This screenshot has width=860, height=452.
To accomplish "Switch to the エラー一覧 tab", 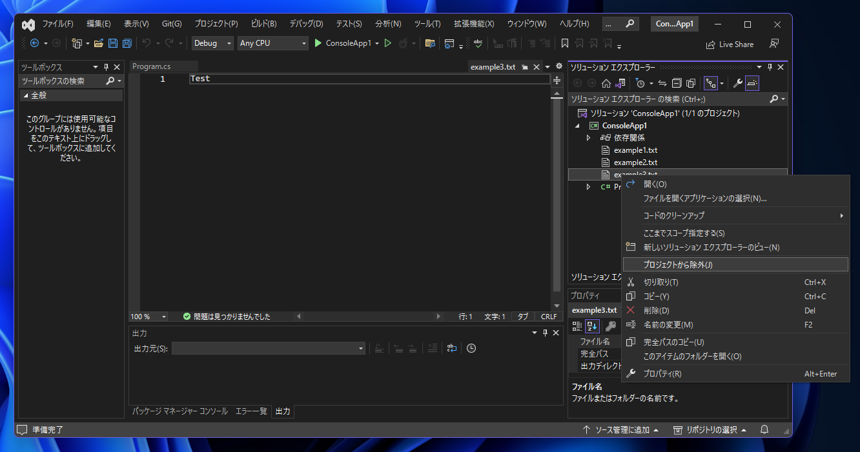I will pos(251,411).
